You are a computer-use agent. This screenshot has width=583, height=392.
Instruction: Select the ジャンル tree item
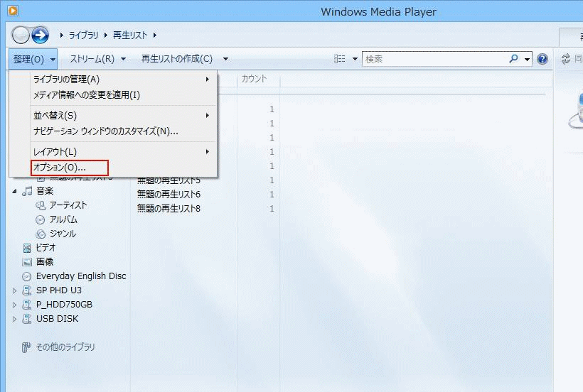click(x=63, y=234)
